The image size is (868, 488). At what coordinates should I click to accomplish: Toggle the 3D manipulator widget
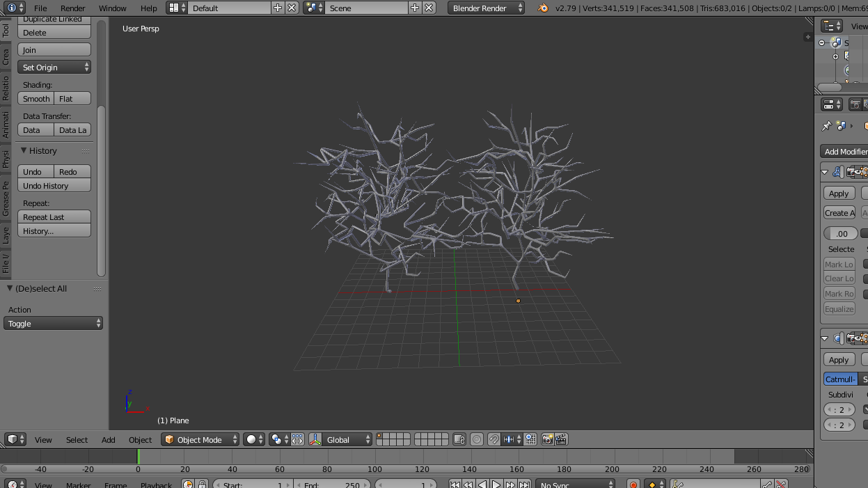(315, 439)
